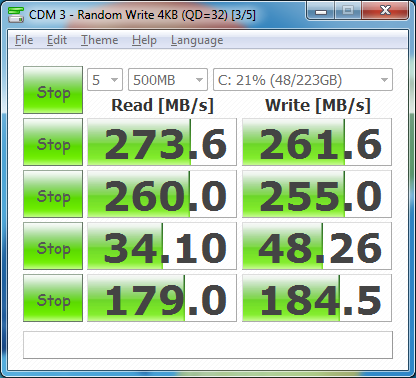Screen dimensions: 416x378
Task: Expand the test count dropdown showing 5
Action: click(105, 80)
